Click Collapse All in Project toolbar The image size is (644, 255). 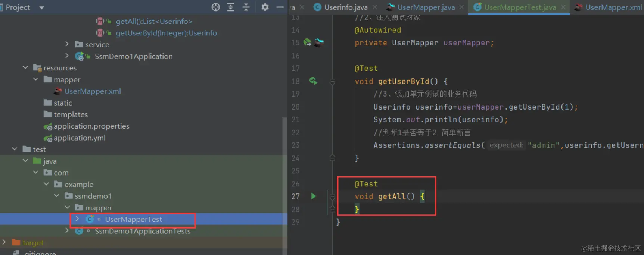(x=246, y=7)
